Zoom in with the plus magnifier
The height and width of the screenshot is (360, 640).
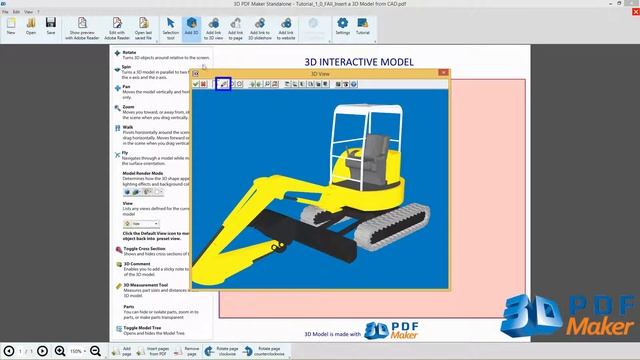(x=60, y=351)
